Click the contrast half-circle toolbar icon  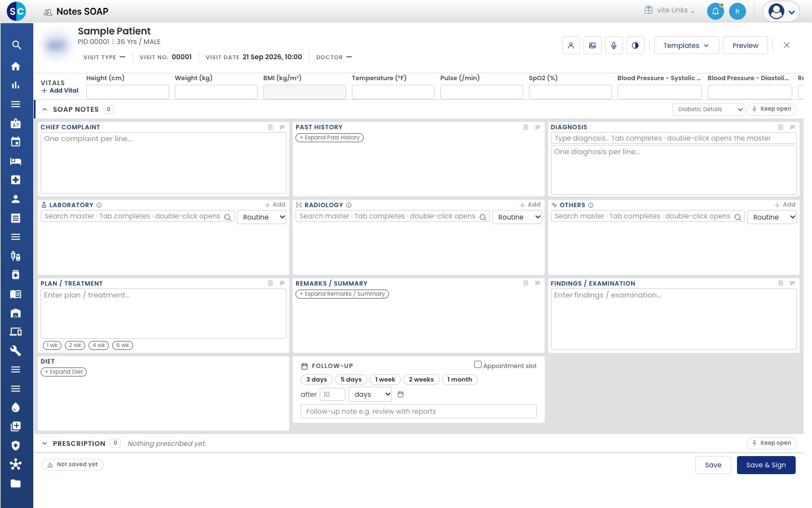pyautogui.click(x=636, y=46)
